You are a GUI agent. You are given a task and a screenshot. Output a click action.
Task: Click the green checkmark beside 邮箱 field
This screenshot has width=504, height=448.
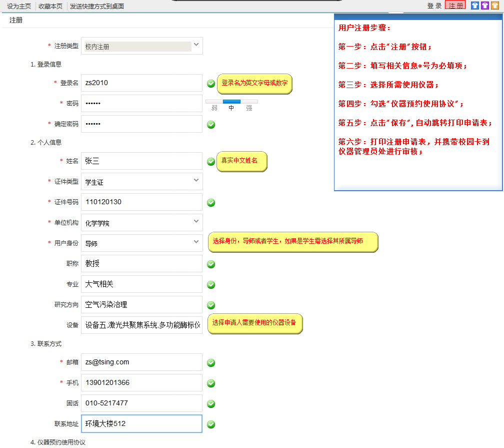point(211,362)
